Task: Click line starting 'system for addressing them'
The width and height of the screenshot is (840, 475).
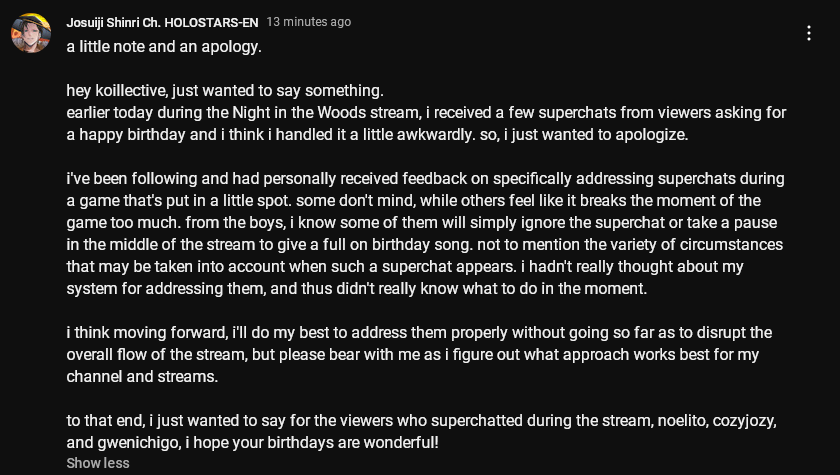Action: [357, 288]
